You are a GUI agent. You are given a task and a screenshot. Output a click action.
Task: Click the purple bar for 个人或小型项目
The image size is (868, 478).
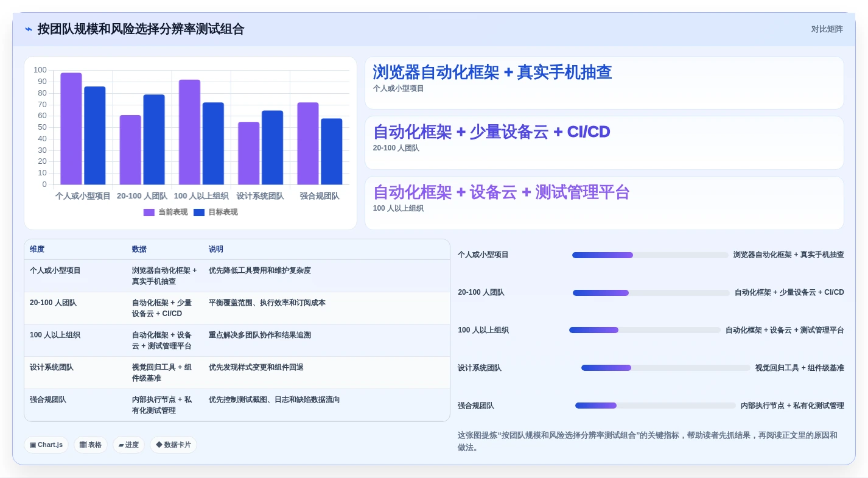coord(71,129)
